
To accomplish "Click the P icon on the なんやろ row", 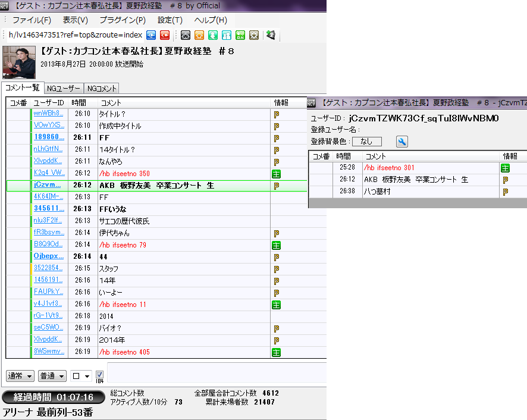I will click(276, 162).
